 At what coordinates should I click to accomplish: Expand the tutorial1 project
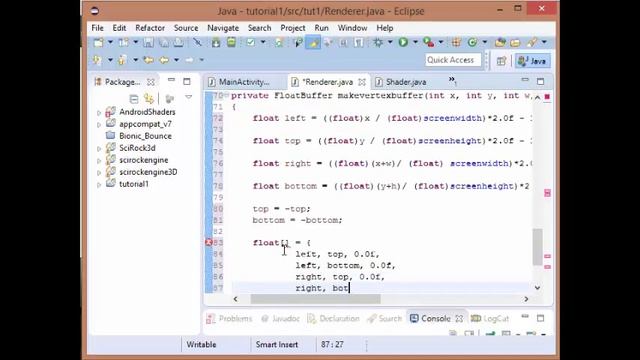[99, 184]
